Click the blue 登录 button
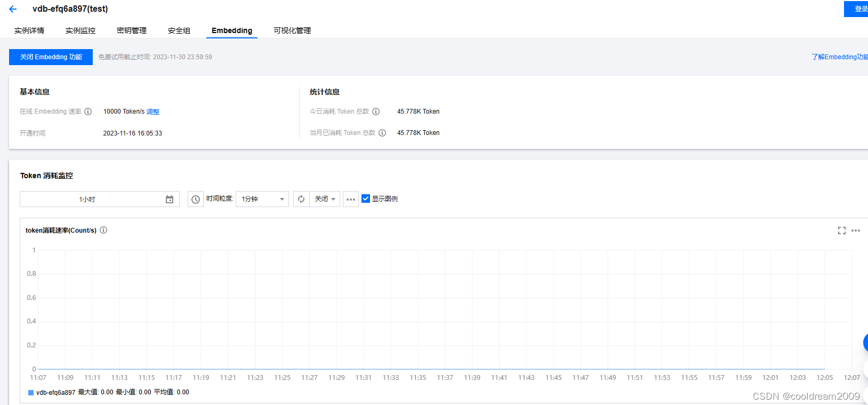This screenshot has height=405, width=868. pyautogui.click(x=856, y=9)
